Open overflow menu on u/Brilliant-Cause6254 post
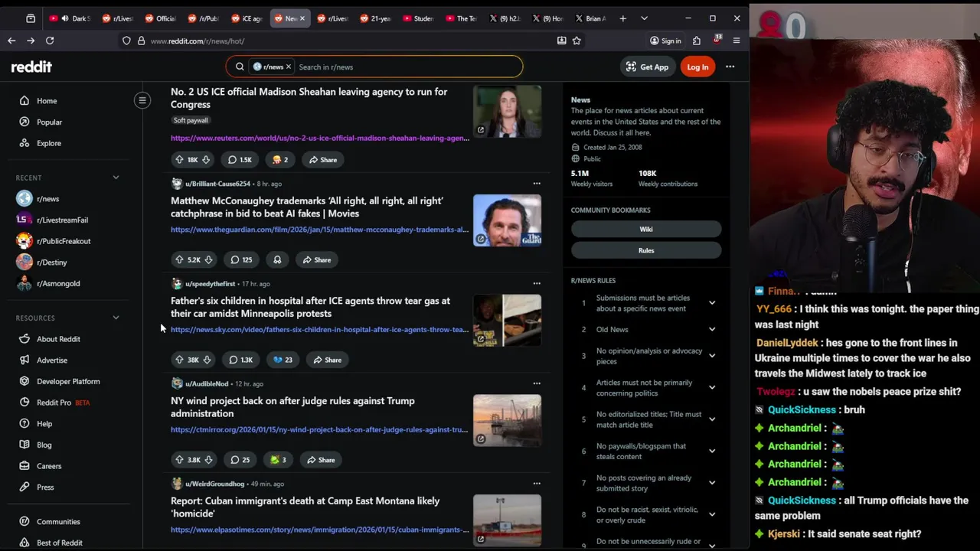This screenshot has width=980, height=551. (537, 184)
